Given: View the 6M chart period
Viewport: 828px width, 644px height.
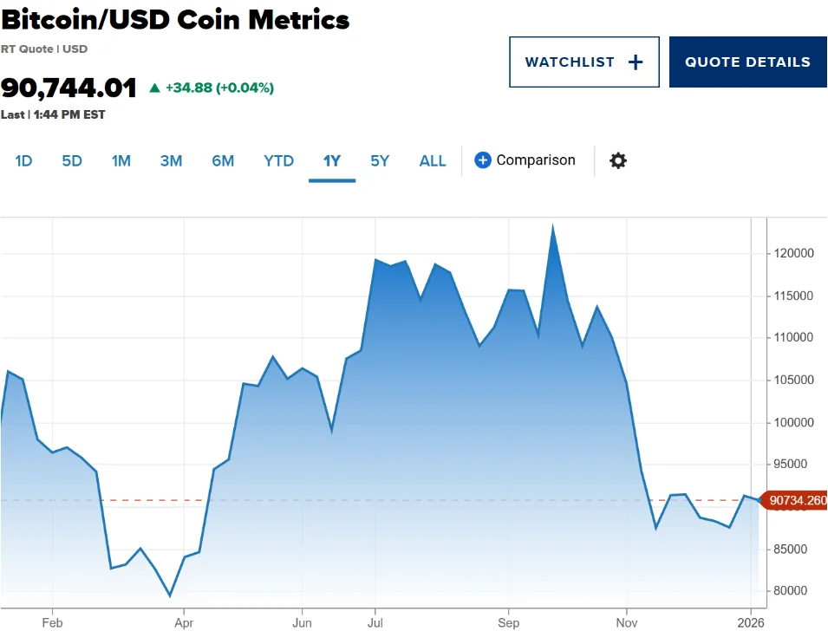Looking at the screenshot, I should [223, 160].
